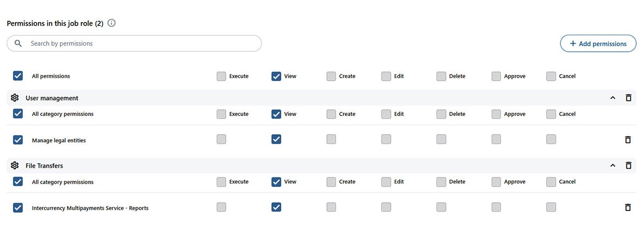Viewport: 644px width, 238px height.
Task: Collapse the User management section
Action: point(613,98)
